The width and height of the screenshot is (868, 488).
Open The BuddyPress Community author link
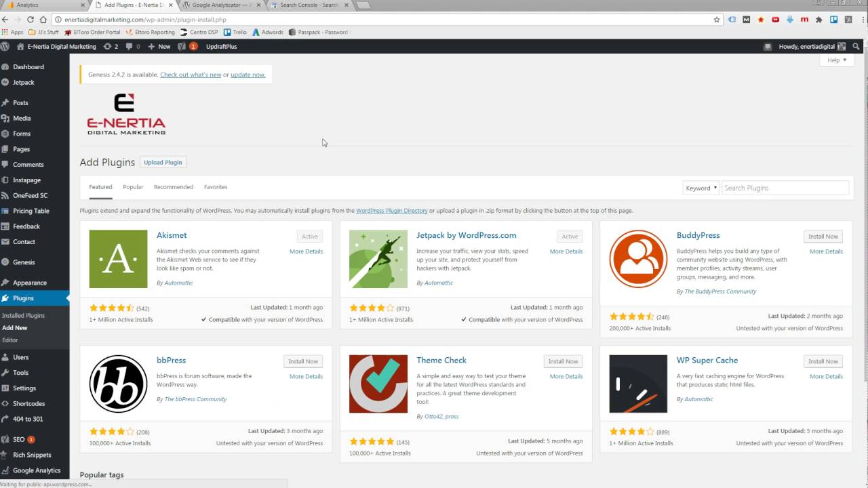pos(720,291)
